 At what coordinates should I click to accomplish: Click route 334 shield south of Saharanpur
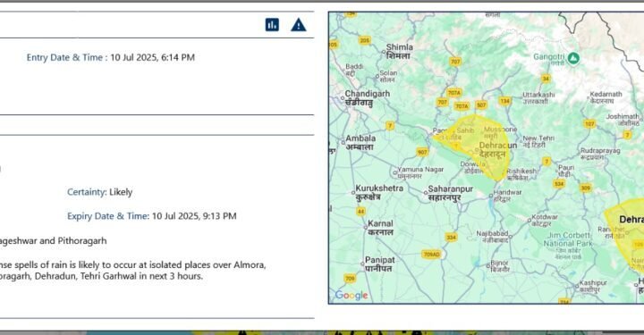coord(451,238)
